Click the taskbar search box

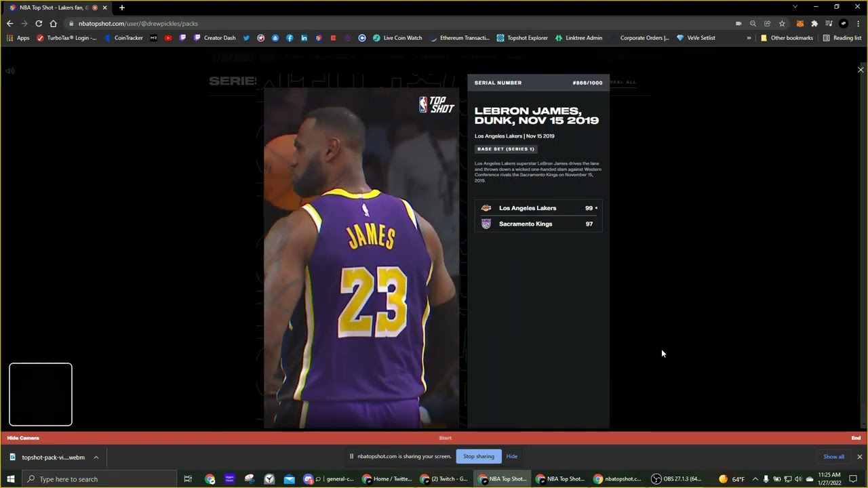pos(100,479)
